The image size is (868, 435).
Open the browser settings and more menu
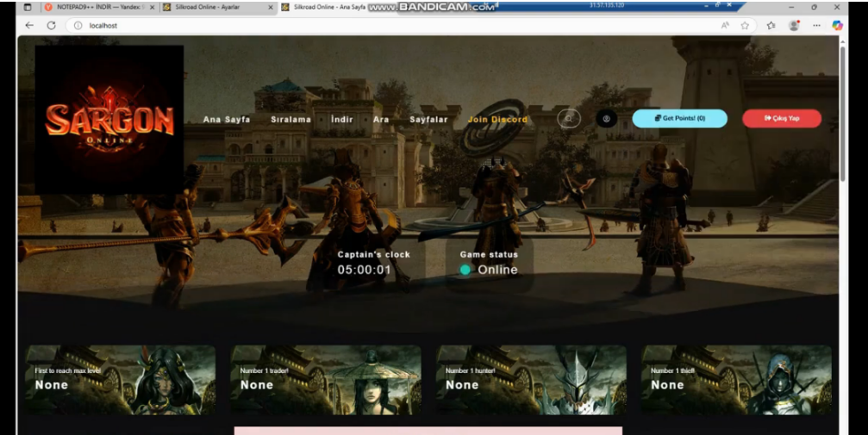816,26
